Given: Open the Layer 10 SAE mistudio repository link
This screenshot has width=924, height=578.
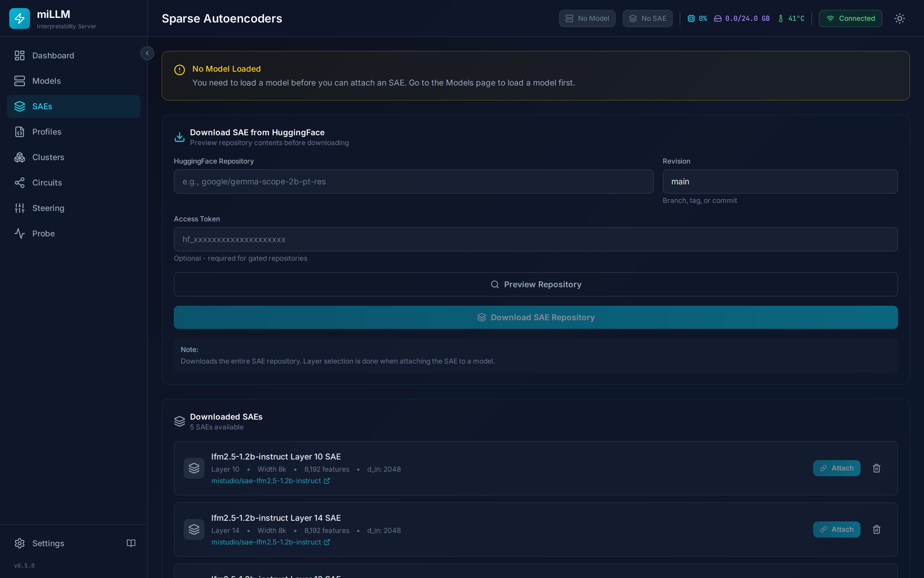Looking at the screenshot, I should pyautogui.click(x=270, y=481).
